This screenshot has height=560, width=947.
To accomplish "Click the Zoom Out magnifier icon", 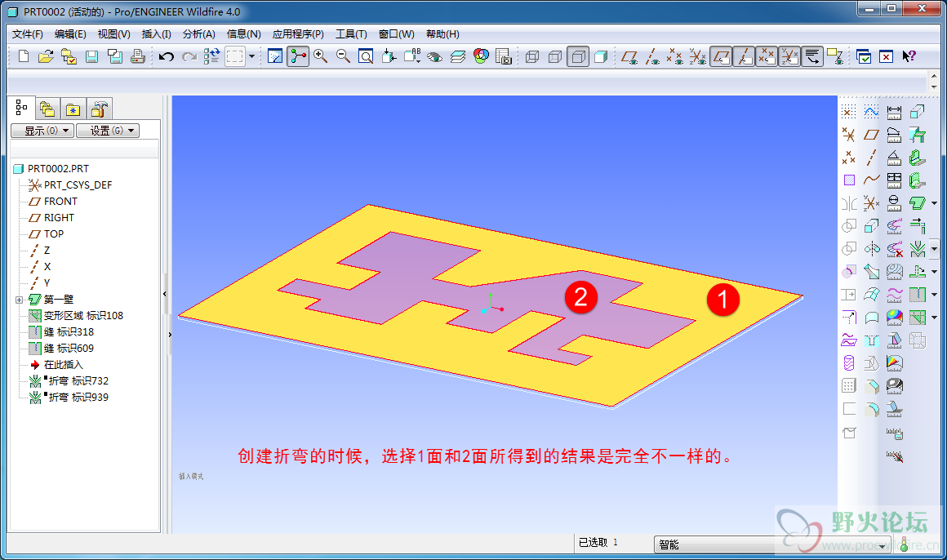I will click(x=343, y=56).
